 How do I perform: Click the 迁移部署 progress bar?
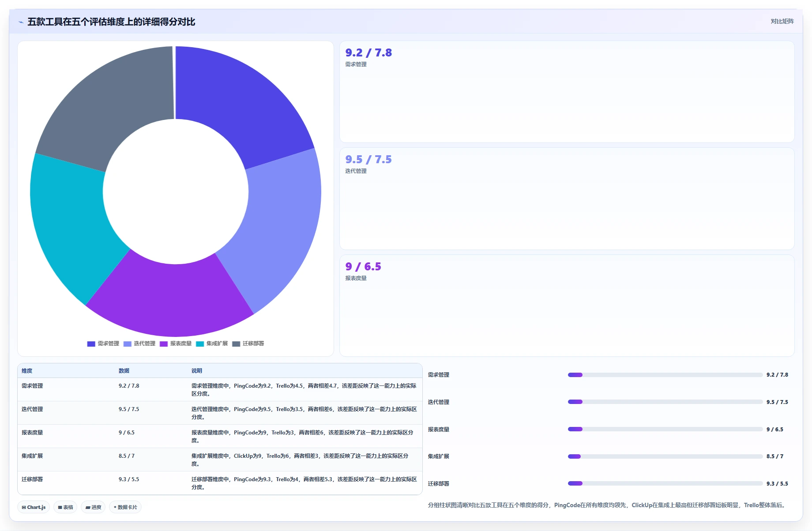point(665,483)
